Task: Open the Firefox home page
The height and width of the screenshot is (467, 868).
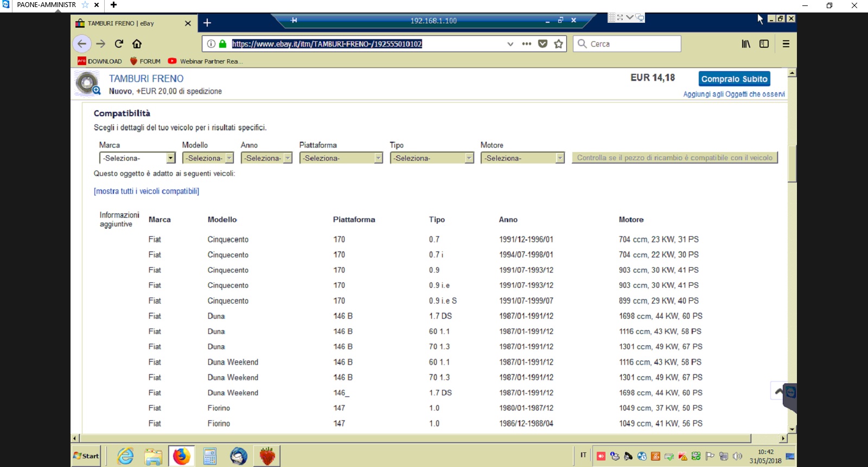Action: point(137,44)
